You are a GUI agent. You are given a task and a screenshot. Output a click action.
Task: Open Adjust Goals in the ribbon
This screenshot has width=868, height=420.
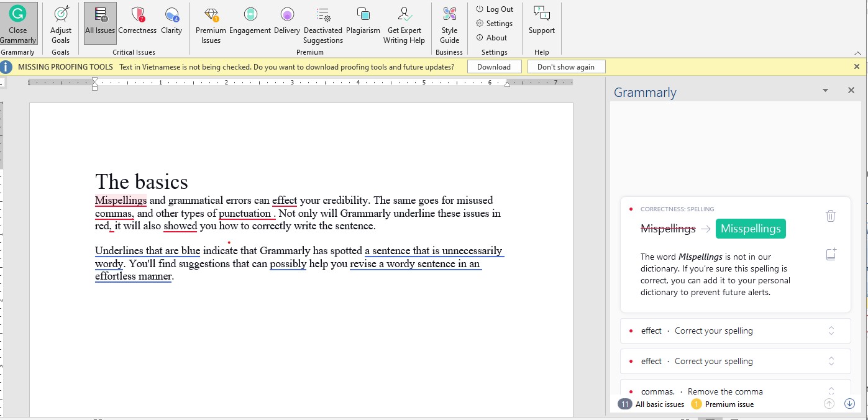[61, 24]
